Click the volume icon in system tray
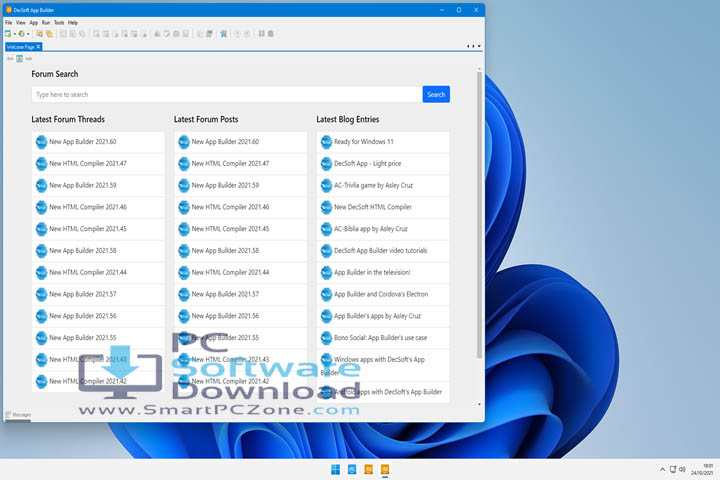The height and width of the screenshot is (480, 720). [x=682, y=469]
